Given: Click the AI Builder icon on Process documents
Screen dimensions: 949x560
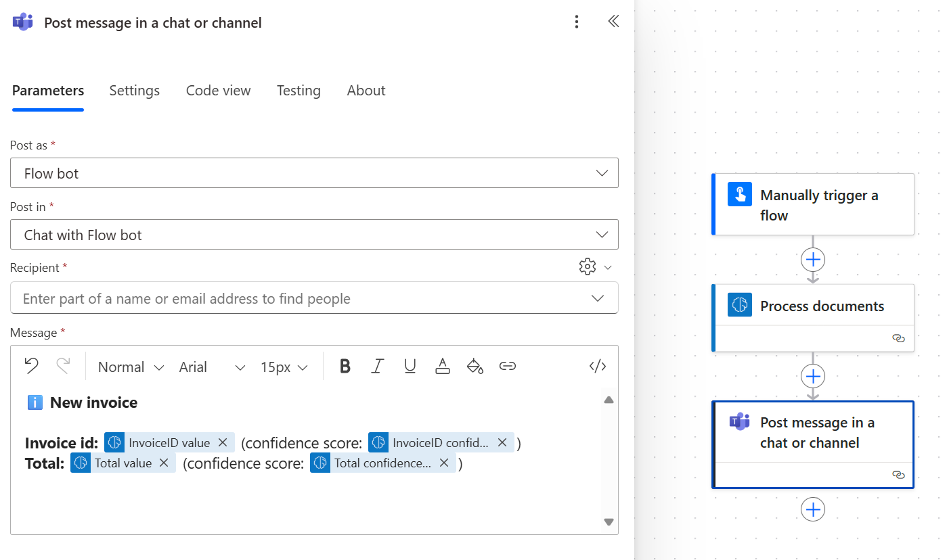Looking at the screenshot, I should 739,304.
